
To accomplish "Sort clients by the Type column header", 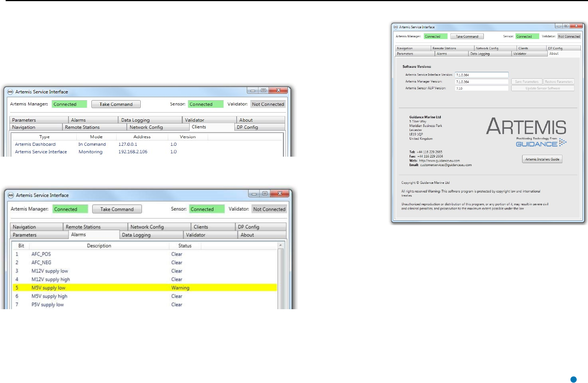I will pyautogui.click(x=44, y=137).
